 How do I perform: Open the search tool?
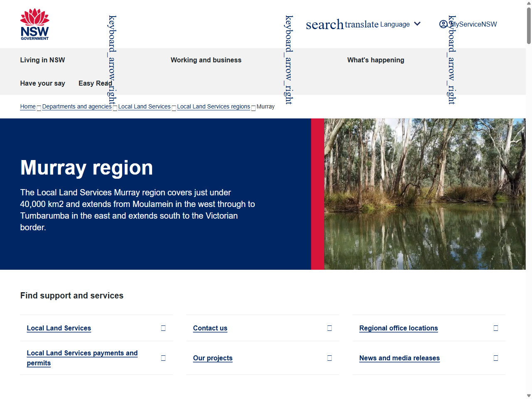325,25
